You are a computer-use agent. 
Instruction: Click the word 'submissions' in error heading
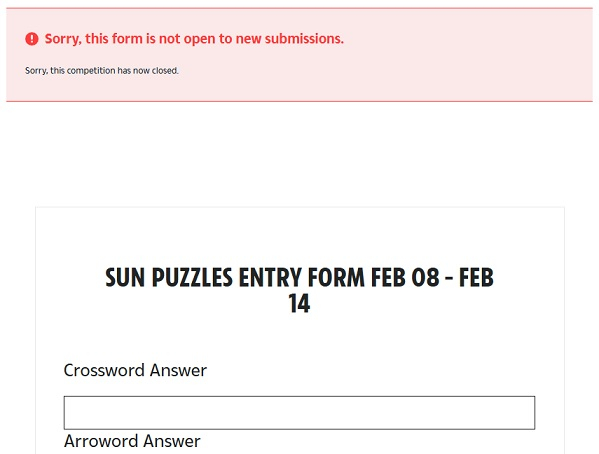click(303, 39)
